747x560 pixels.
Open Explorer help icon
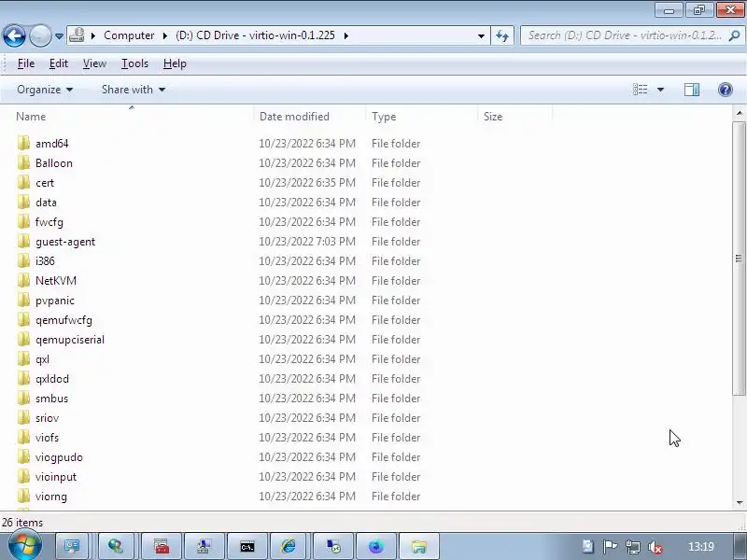tap(726, 90)
